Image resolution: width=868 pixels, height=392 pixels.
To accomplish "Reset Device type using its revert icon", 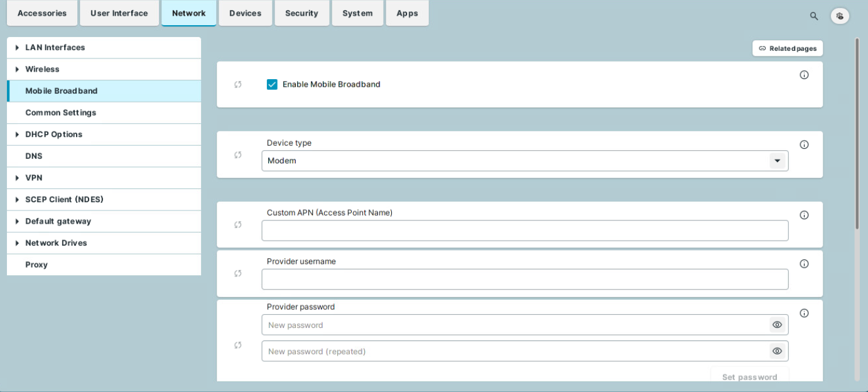I will 238,155.
